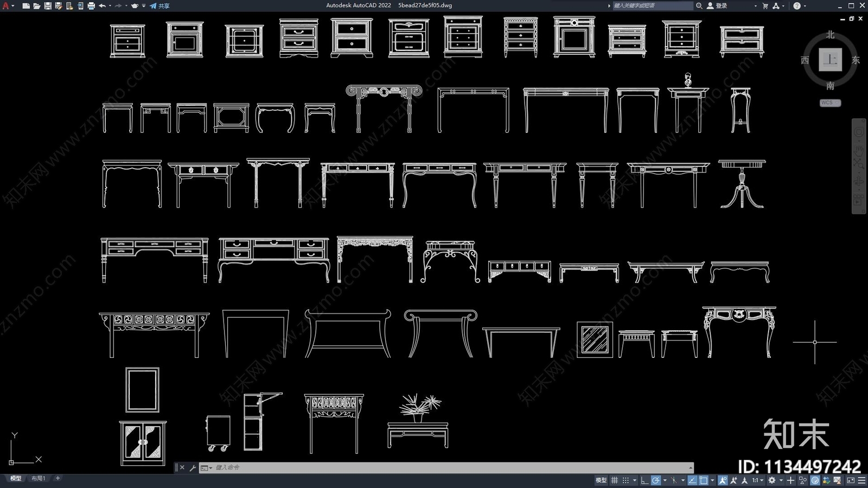Open the login account dropdown arrow

756,5
